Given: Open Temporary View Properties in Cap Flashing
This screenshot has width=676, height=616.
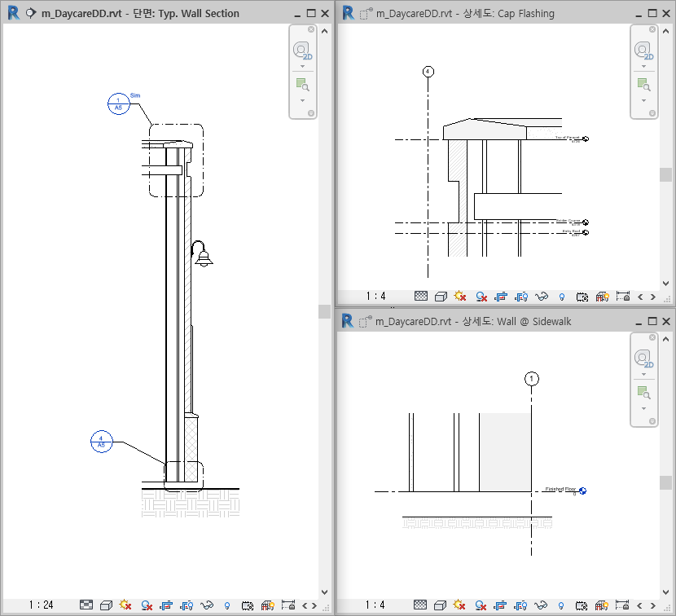Looking at the screenshot, I should 582,297.
